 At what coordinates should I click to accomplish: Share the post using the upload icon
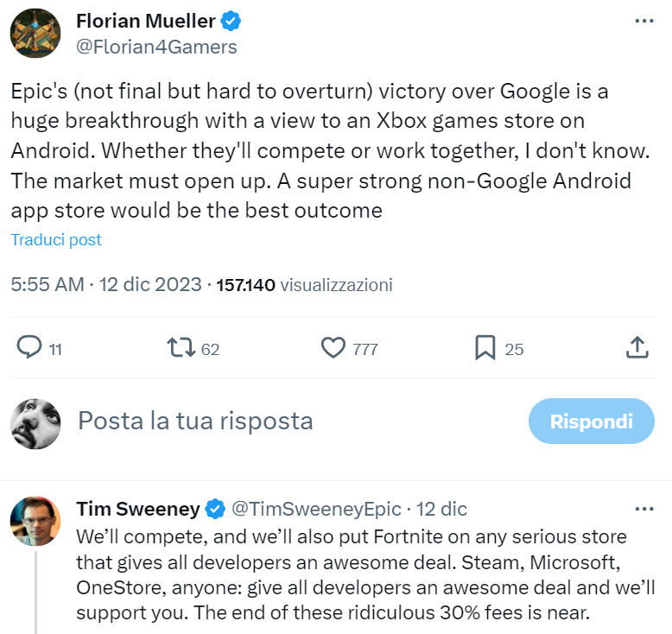(x=637, y=348)
